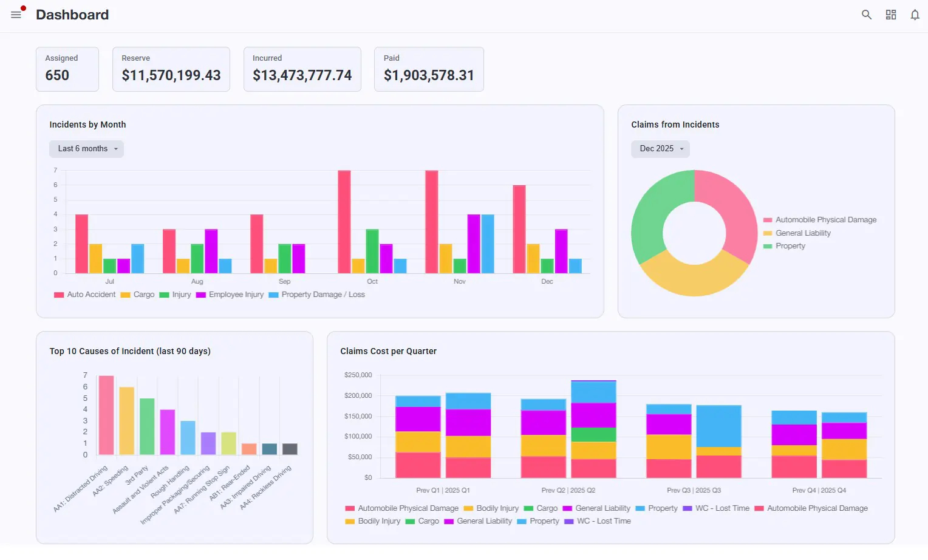This screenshot has height=560, width=928.
Task: Select AA1: Distracted Driving bar
Action: pyautogui.click(x=106, y=415)
